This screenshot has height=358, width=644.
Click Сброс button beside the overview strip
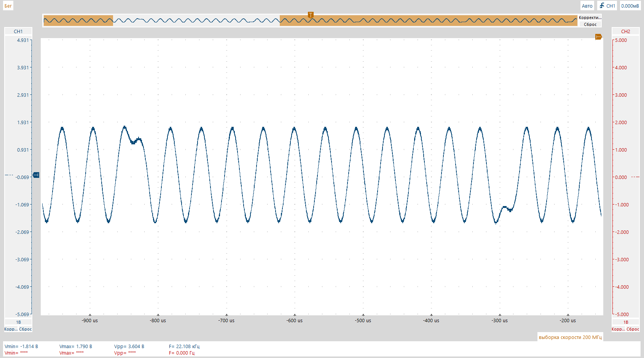[x=590, y=24]
